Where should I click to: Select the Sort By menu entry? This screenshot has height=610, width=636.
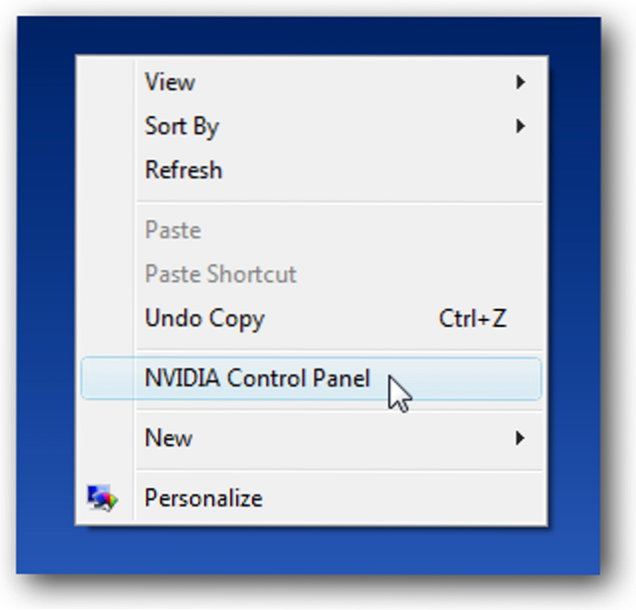182,126
